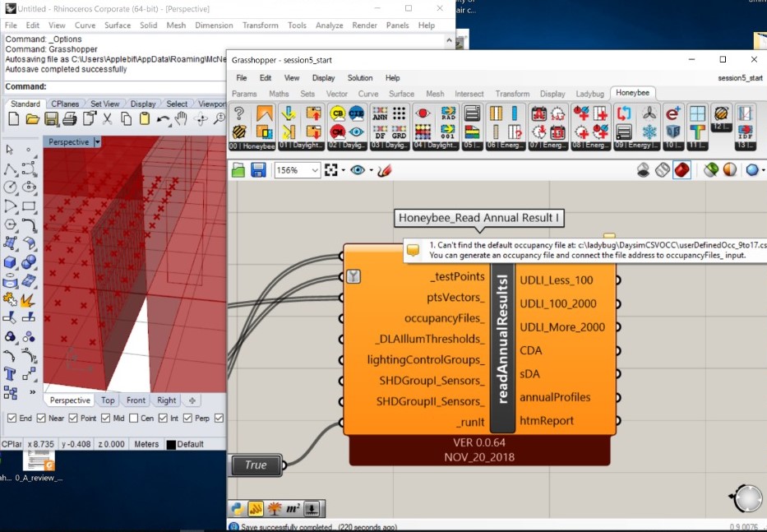This screenshot has height=532, width=767.
Task: Click the CPlanes toolbar tab in Rhino
Action: coord(65,104)
